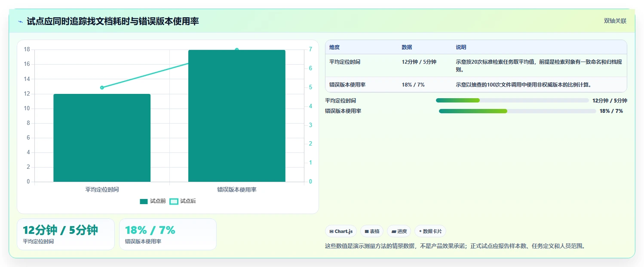Click the teal bar for 平均定位时间
The height and width of the screenshot is (267, 644).
[102, 138]
